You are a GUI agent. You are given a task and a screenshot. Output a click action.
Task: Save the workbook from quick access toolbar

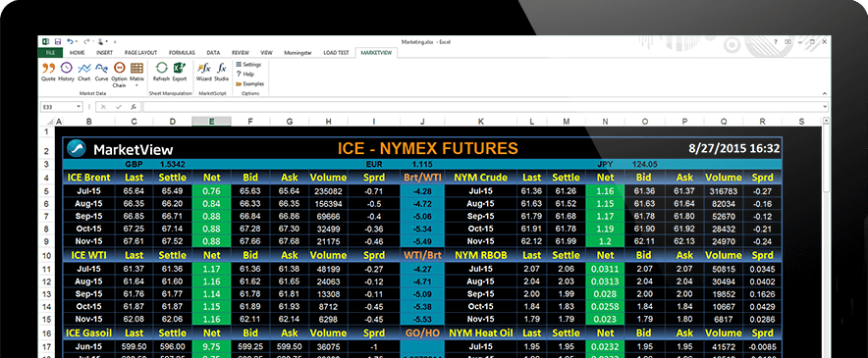(x=58, y=41)
